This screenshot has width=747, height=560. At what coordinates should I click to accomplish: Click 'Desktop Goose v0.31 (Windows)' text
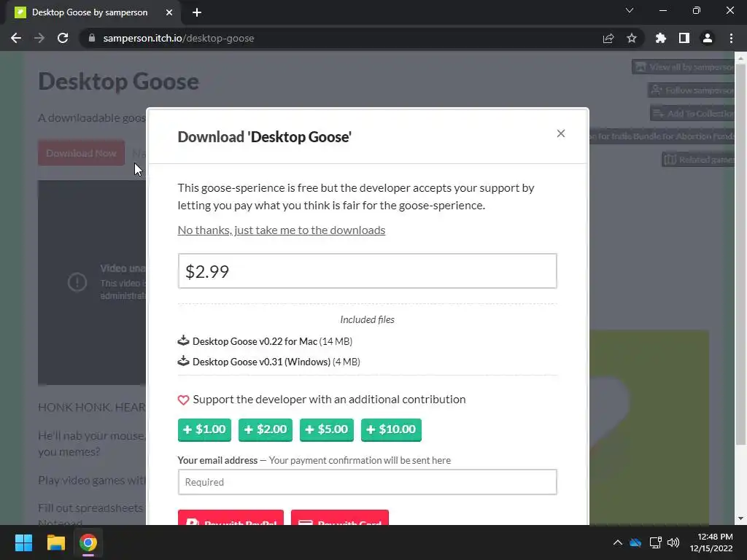[262, 362]
